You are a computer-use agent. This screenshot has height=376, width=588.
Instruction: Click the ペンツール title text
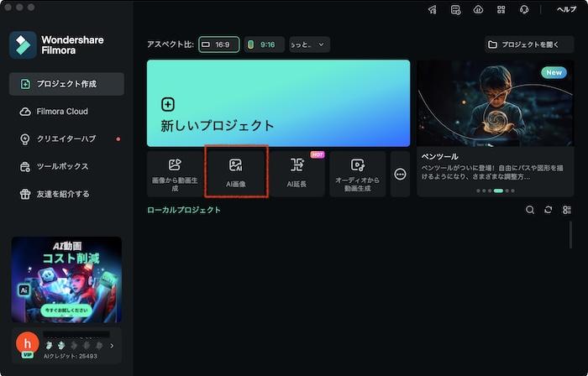[x=439, y=157]
